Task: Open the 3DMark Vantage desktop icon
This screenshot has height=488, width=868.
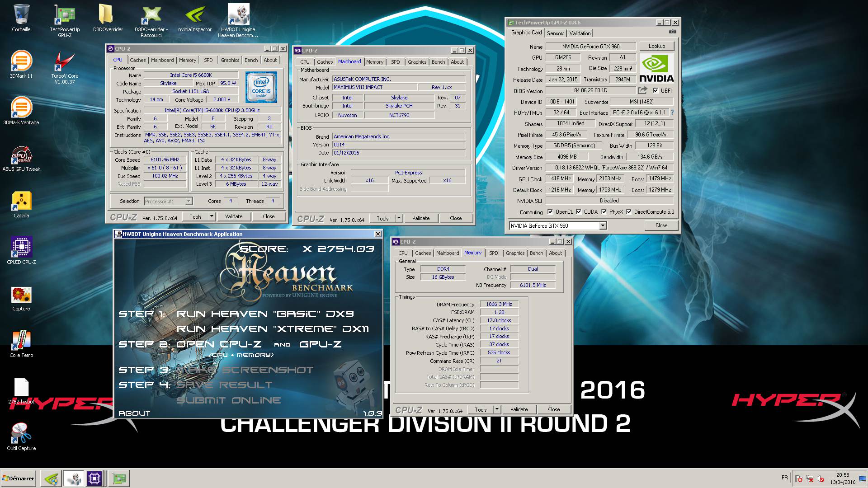Action: click(x=21, y=111)
